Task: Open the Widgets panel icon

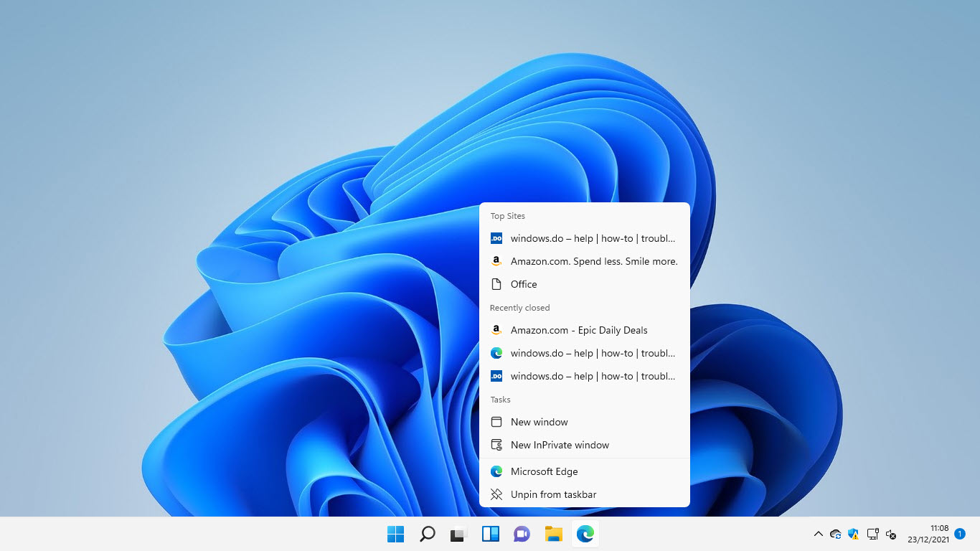Action: (490, 534)
